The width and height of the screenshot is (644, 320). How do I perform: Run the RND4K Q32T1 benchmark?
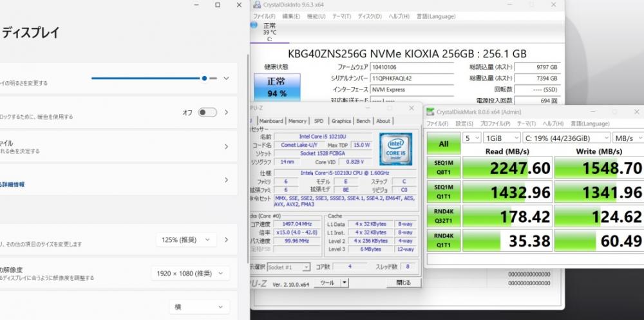point(444,216)
